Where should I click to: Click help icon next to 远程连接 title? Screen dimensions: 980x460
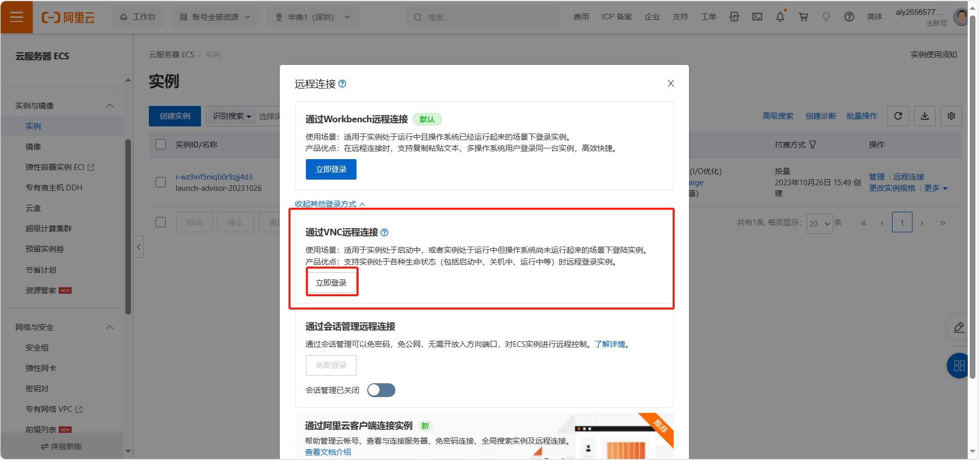(342, 84)
